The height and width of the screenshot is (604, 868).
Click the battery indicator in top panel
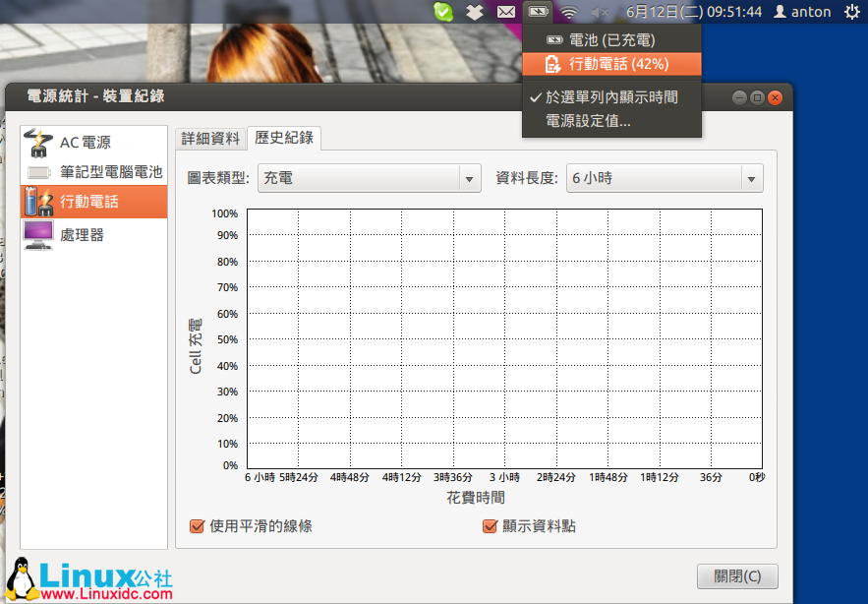tap(538, 11)
